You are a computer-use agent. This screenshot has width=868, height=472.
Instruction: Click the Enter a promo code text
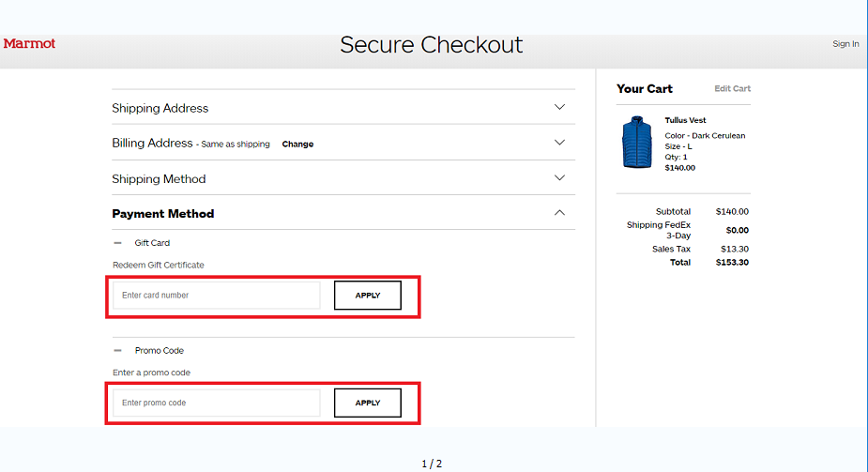[x=151, y=373]
